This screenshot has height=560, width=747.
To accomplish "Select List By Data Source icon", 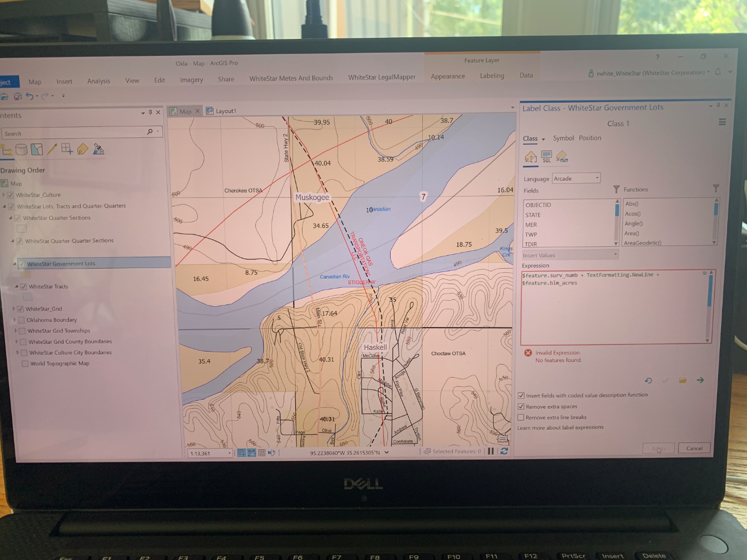I will click(x=21, y=150).
